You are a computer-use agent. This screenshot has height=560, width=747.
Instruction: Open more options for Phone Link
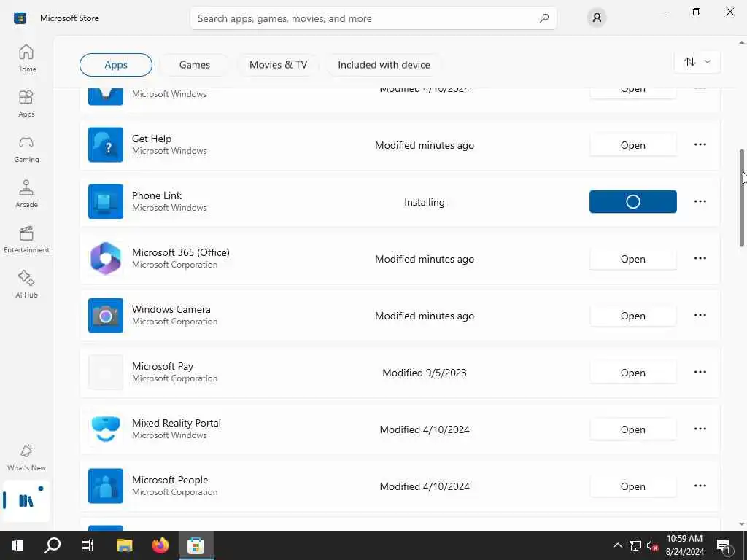(700, 201)
